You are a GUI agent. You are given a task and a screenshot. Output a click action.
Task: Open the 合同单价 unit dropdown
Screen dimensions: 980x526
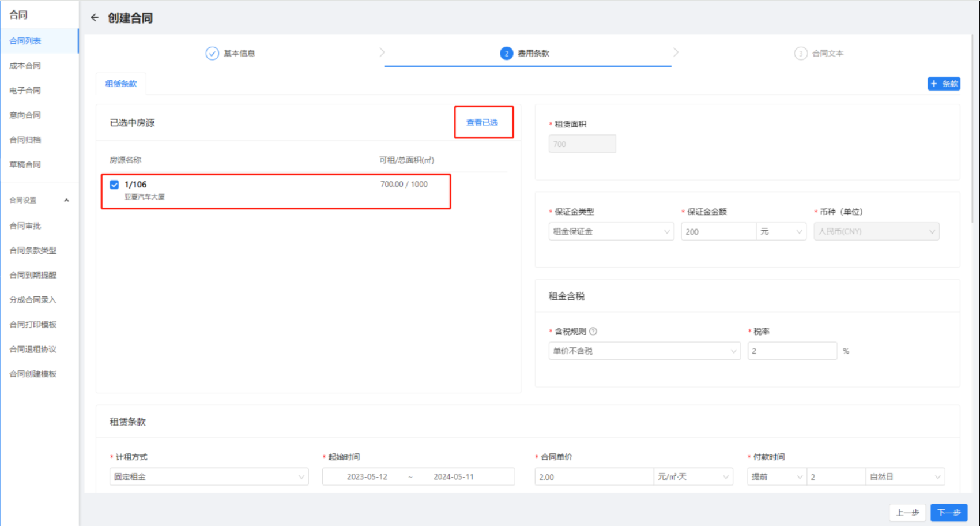pyautogui.click(x=693, y=477)
